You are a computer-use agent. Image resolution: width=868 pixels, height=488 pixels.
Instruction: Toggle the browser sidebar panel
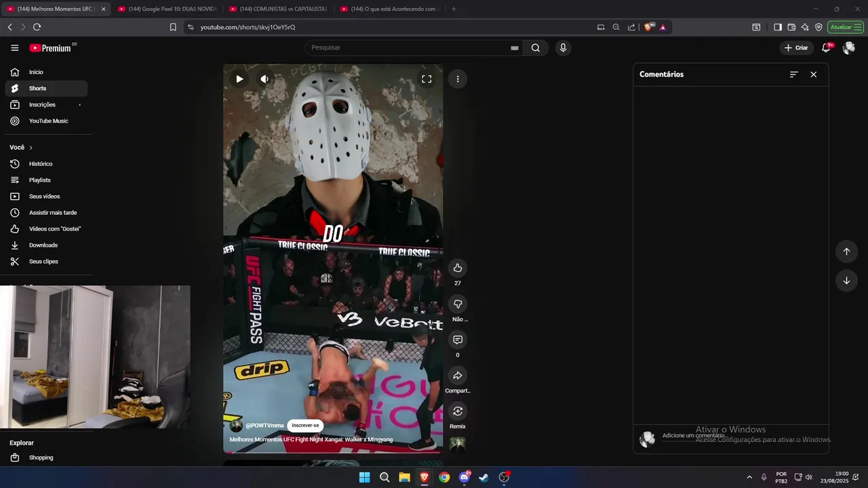(778, 27)
